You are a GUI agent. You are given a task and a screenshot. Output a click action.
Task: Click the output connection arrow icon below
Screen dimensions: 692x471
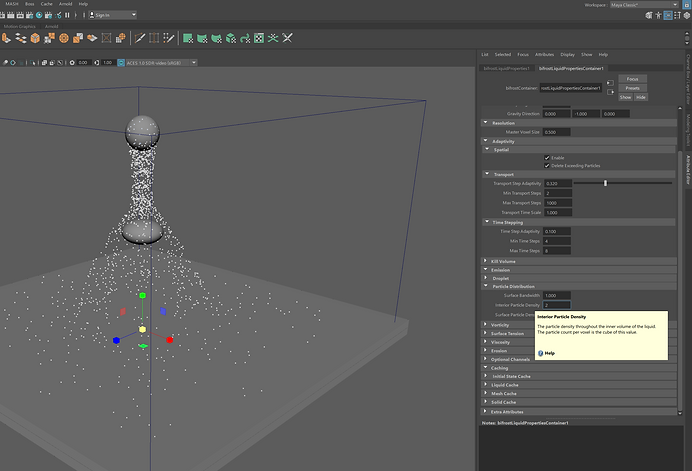point(610,92)
